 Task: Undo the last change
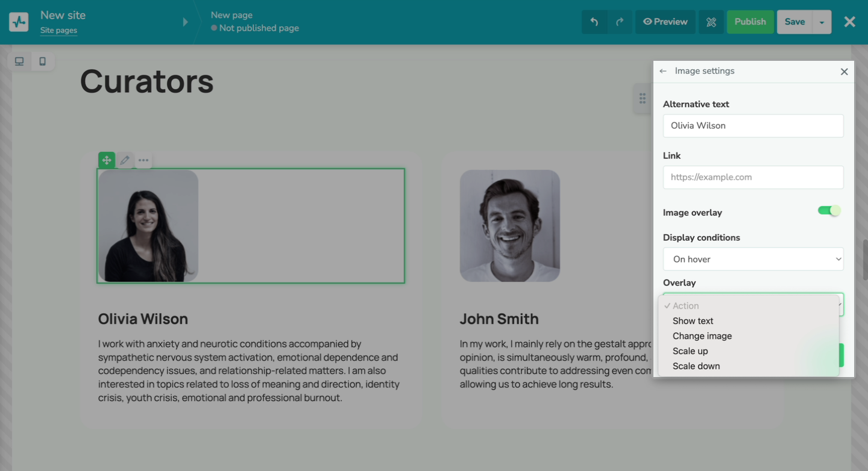pyautogui.click(x=594, y=22)
